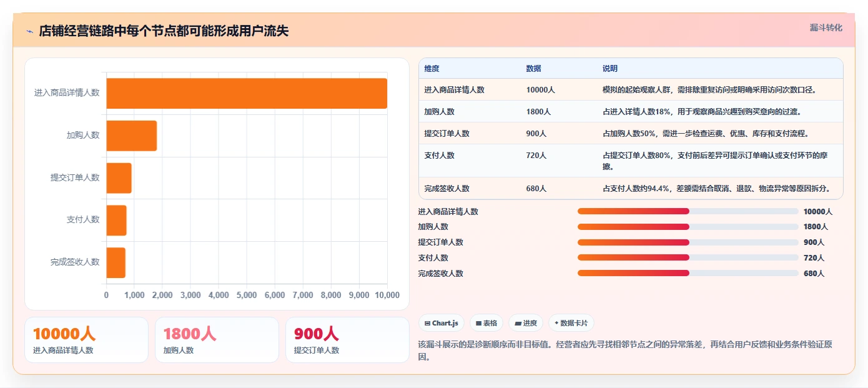
Task: Click the 10000人 data card
Action: pos(86,340)
